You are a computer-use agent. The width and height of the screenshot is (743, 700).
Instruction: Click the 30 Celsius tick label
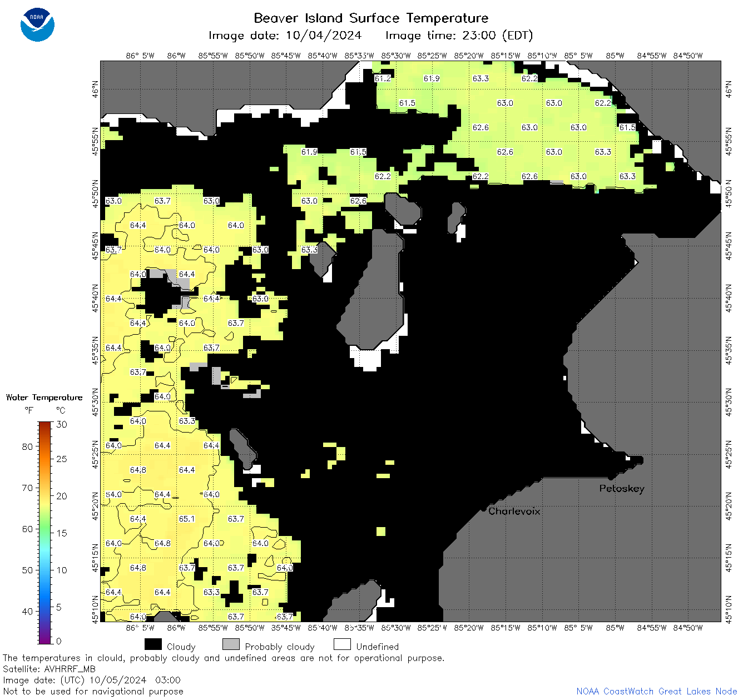(x=62, y=424)
